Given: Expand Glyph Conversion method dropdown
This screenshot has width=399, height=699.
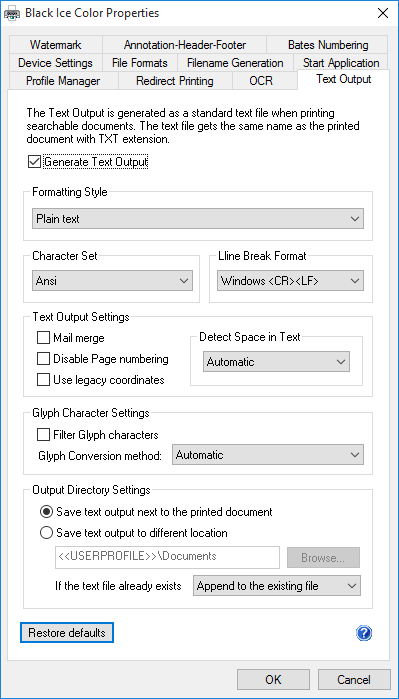Looking at the screenshot, I should click(268, 455).
